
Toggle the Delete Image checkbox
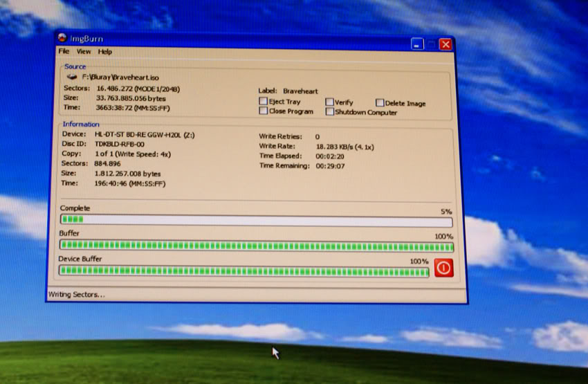click(x=380, y=103)
